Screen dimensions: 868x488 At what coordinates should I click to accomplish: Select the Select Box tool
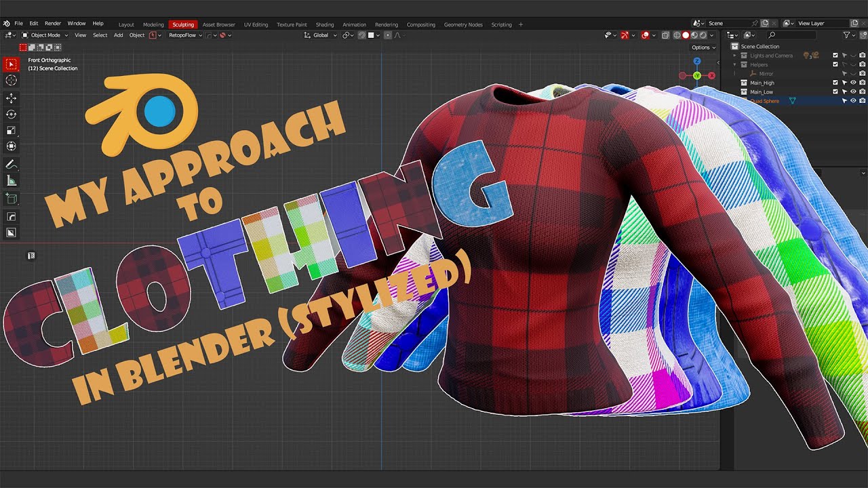click(x=11, y=64)
